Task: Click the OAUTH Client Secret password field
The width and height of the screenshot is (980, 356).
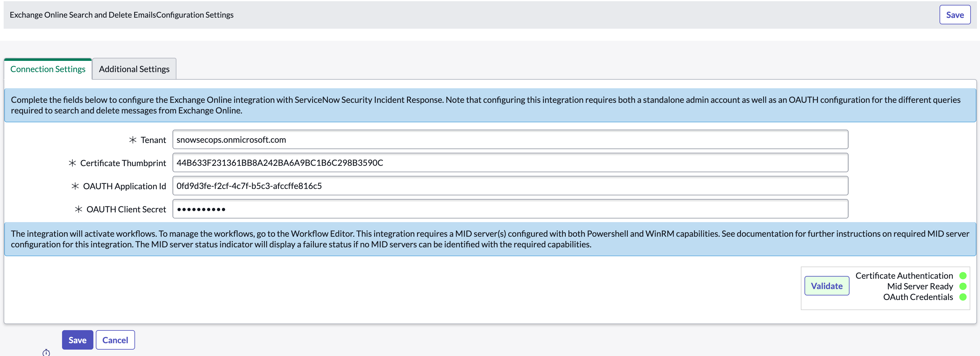Action: pos(510,209)
